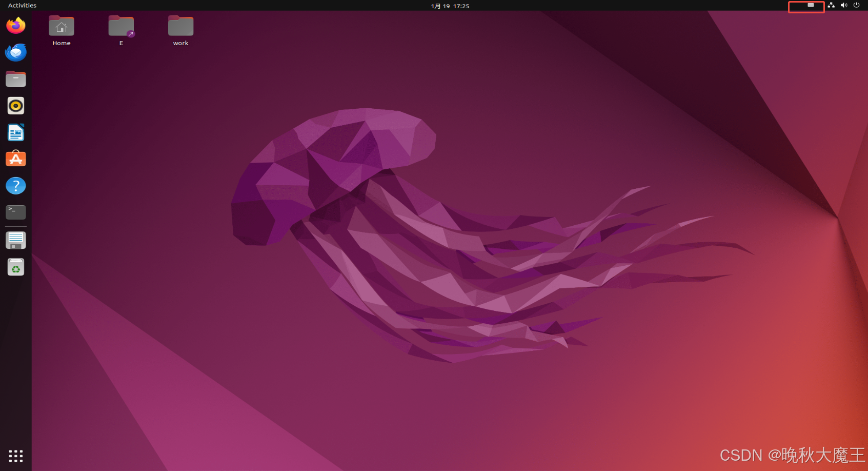The image size is (868, 471).
Task: Click the keyboard input source indicator
Action: [x=811, y=5]
